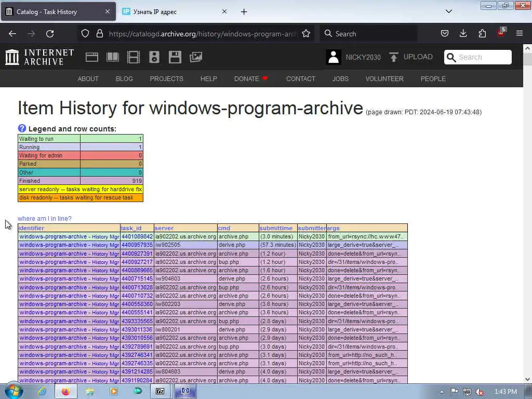Click the page vertical scrollbar thumb
The height and width of the screenshot is (399, 532).
point(527,59)
